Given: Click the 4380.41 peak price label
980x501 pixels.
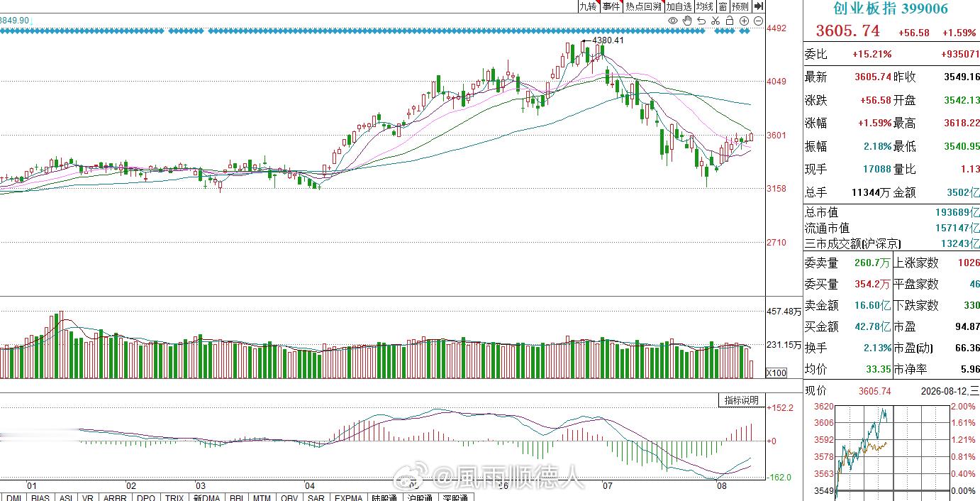Looking at the screenshot, I should coord(608,40).
